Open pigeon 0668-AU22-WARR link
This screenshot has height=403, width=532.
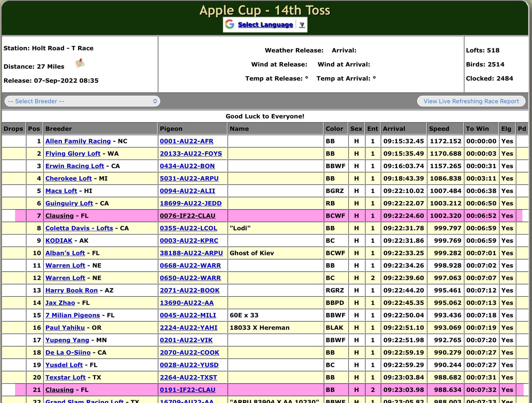[x=190, y=266]
